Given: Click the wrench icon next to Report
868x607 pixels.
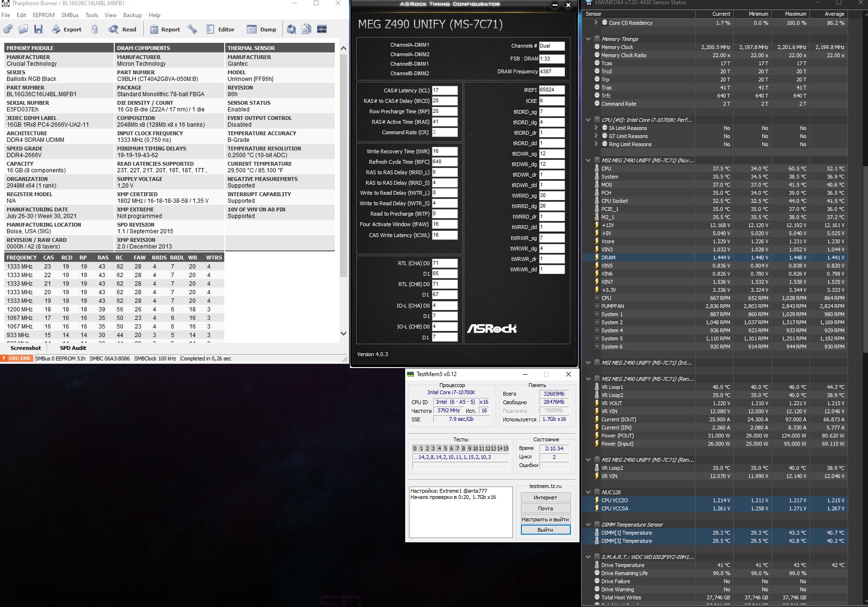Looking at the screenshot, I should [192, 30].
